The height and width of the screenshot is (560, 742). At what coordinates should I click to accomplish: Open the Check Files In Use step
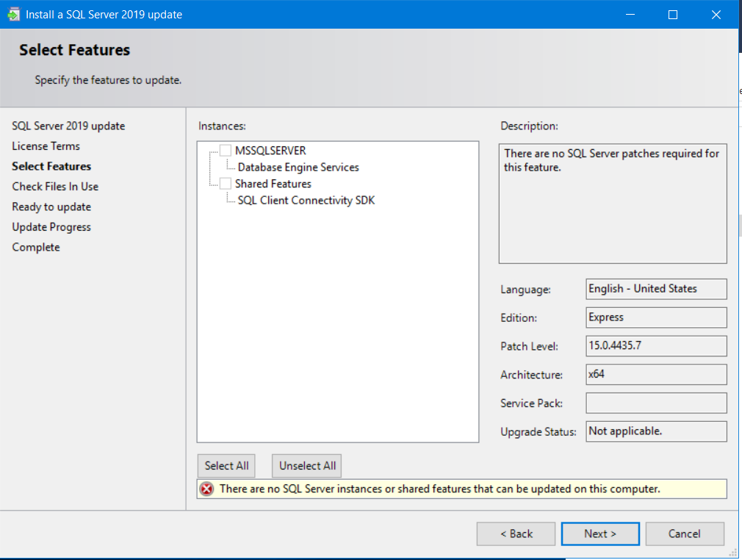[55, 187]
